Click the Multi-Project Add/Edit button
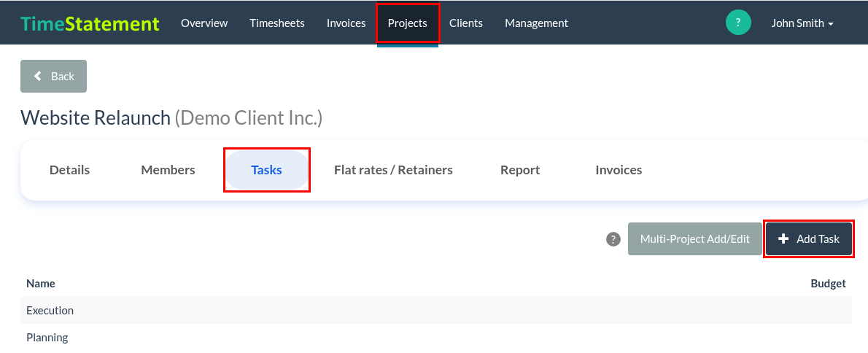Image resolution: width=868 pixels, height=353 pixels. coord(694,239)
